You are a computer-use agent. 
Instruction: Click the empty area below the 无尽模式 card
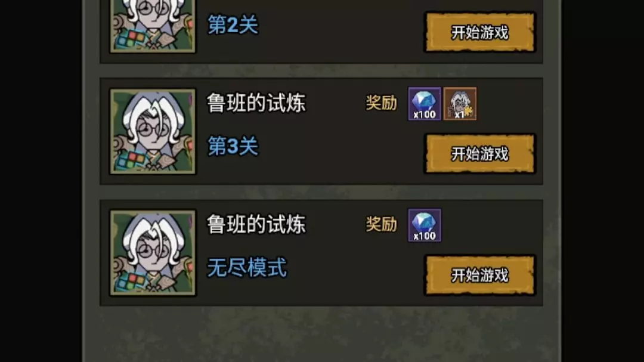click(321, 333)
